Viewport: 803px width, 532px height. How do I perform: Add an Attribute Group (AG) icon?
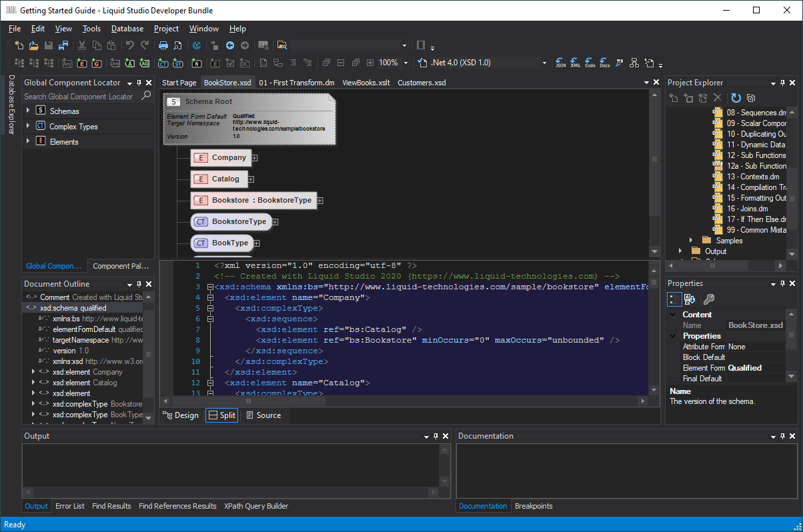pyautogui.click(x=145, y=63)
